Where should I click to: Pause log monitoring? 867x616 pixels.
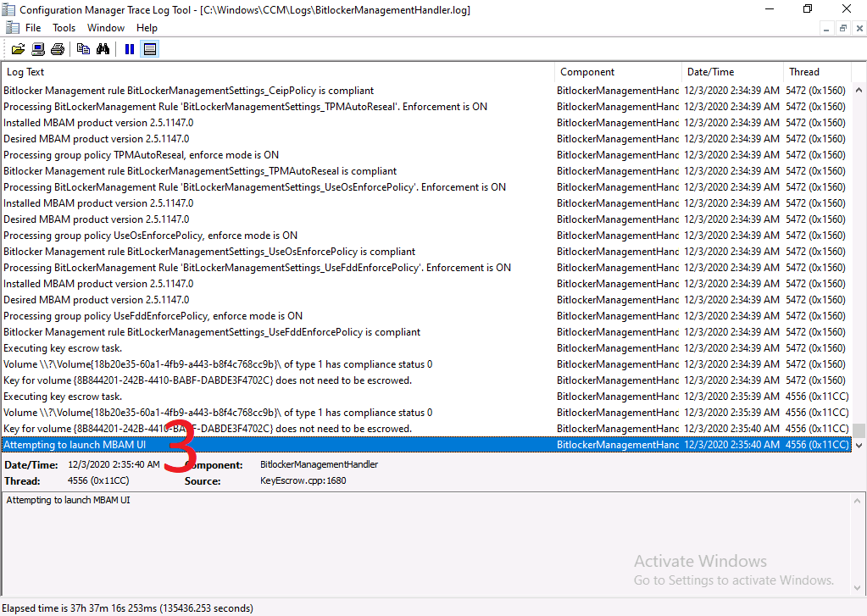[130, 49]
